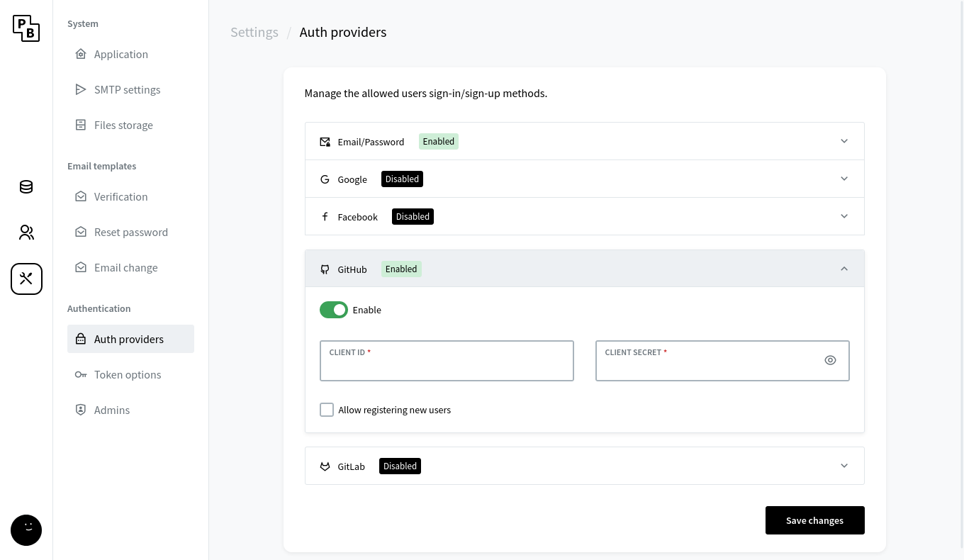This screenshot has width=964, height=560.
Task: Expand the Facebook provider chevron
Action: 843,216
